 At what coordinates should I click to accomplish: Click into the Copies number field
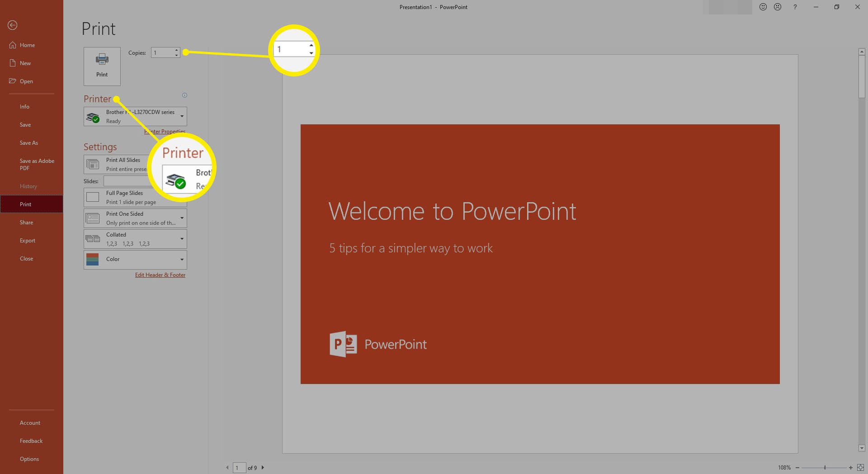pyautogui.click(x=162, y=53)
